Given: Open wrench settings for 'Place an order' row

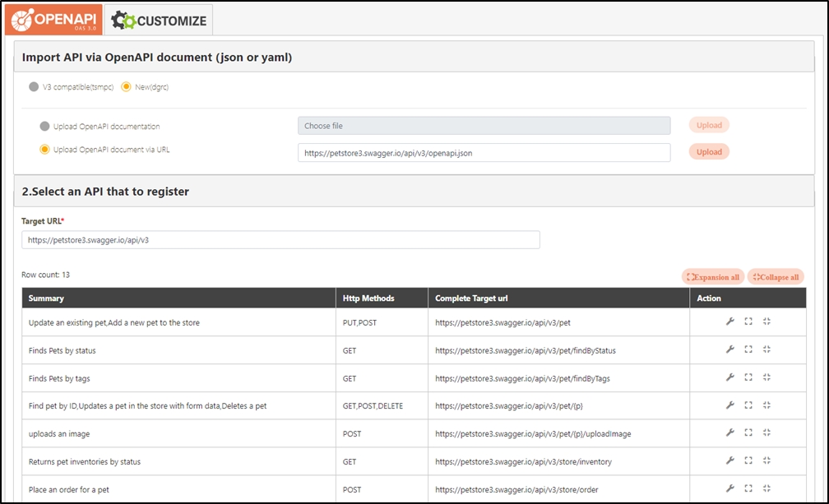Looking at the screenshot, I should 729,488.
